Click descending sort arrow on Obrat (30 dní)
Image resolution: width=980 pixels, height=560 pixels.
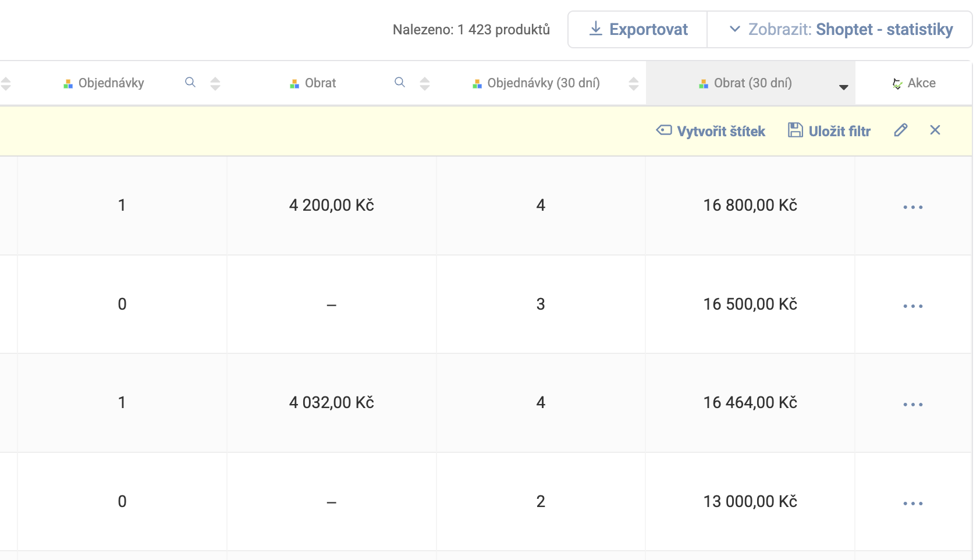[843, 87]
